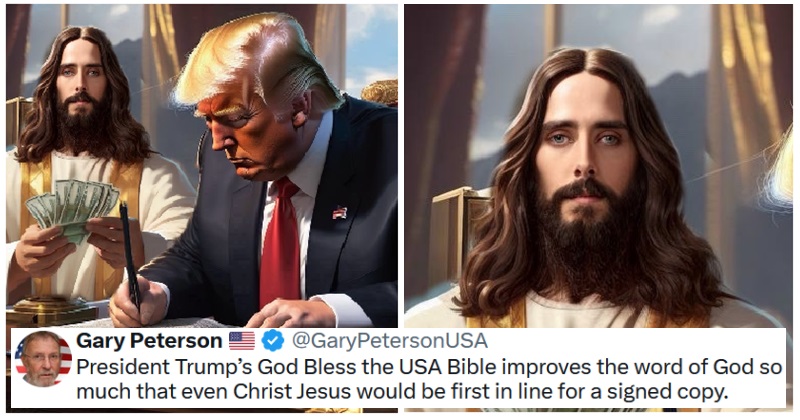Click the fan of dollar bills

[72, 208]
